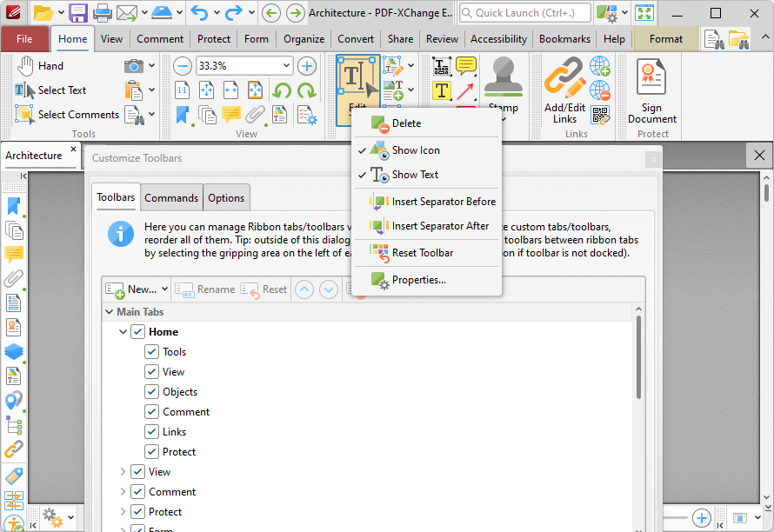Rotate view clockwise
Viewport: 774px width, 532px height.
point(306,90)
